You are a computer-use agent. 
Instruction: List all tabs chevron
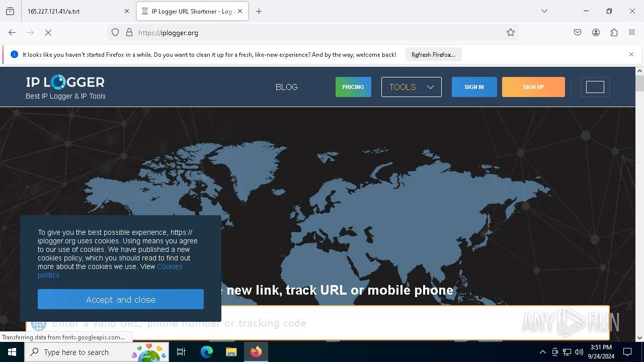544,11
